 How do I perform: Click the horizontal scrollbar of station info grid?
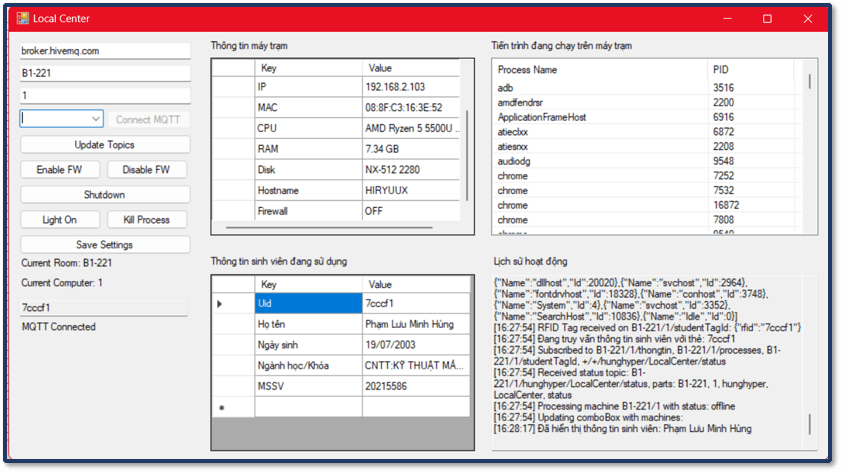coord(329,227)
